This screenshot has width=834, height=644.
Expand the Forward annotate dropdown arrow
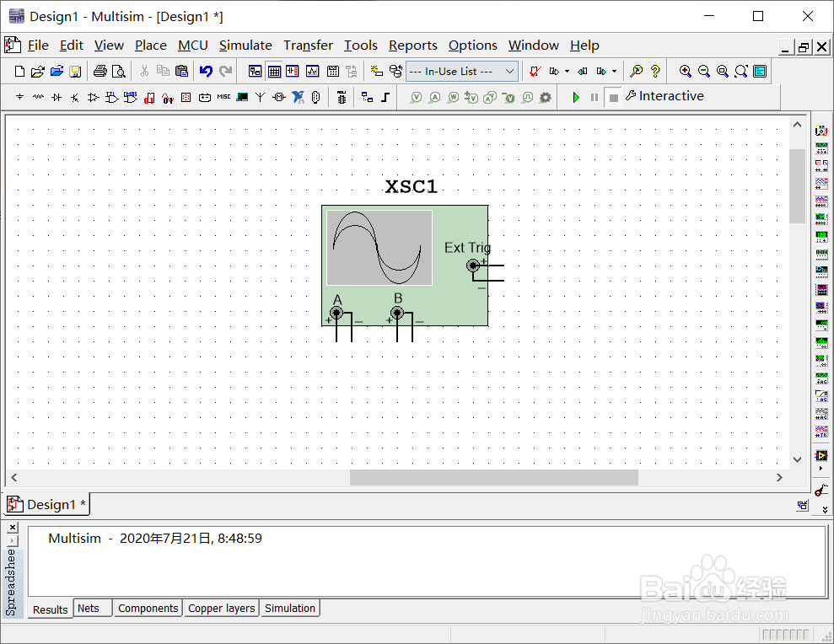pos(615,72)
